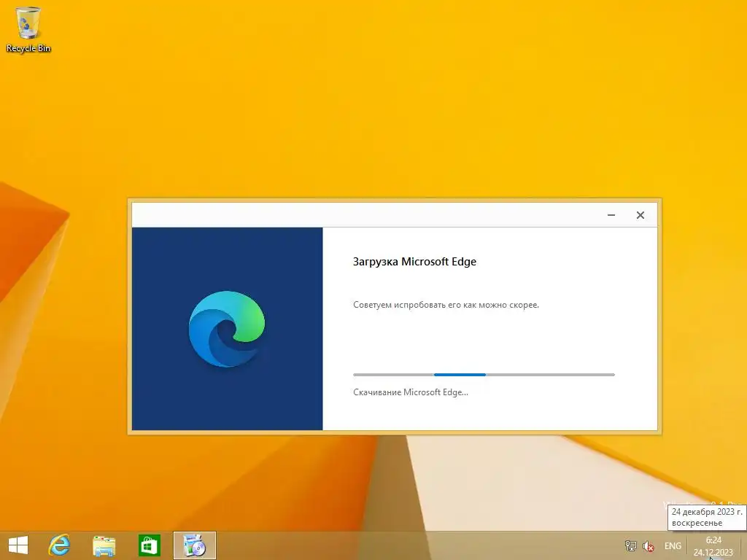Click the heading "Загрузка Microsoft Edge"

point(414,262)
